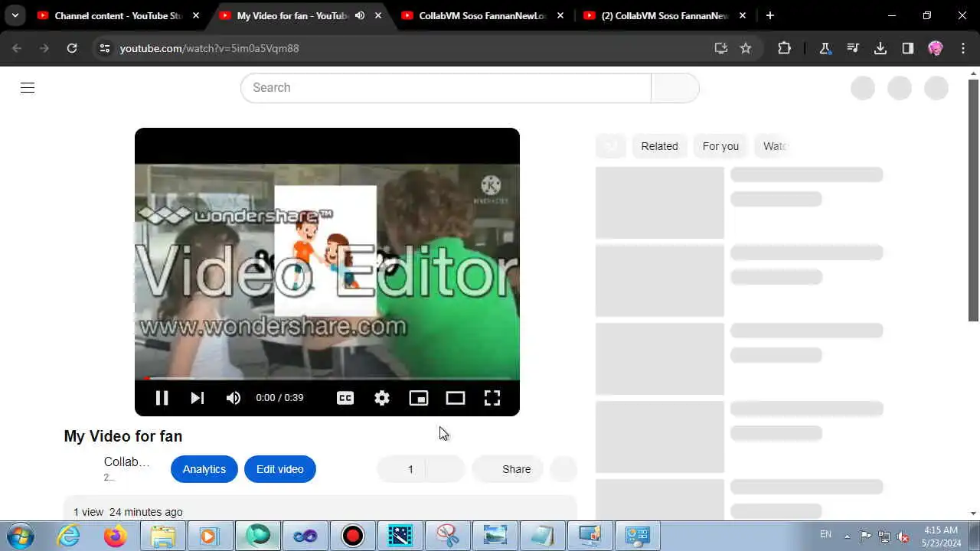Launch Firefox from the taskbar

click(116, 536)
